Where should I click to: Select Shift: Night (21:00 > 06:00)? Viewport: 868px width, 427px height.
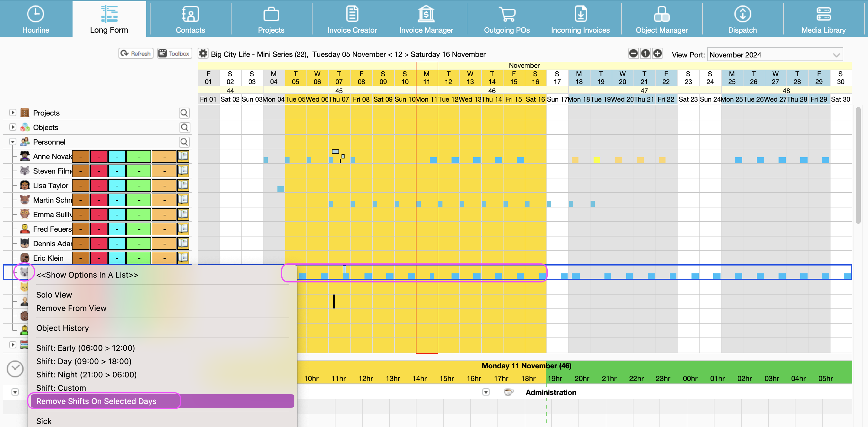(x=86, y=374)
